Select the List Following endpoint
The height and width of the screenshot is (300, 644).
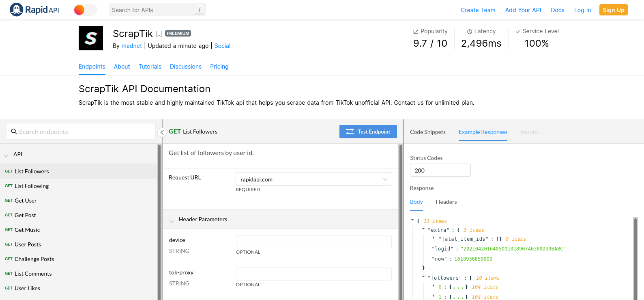point(78,186)
